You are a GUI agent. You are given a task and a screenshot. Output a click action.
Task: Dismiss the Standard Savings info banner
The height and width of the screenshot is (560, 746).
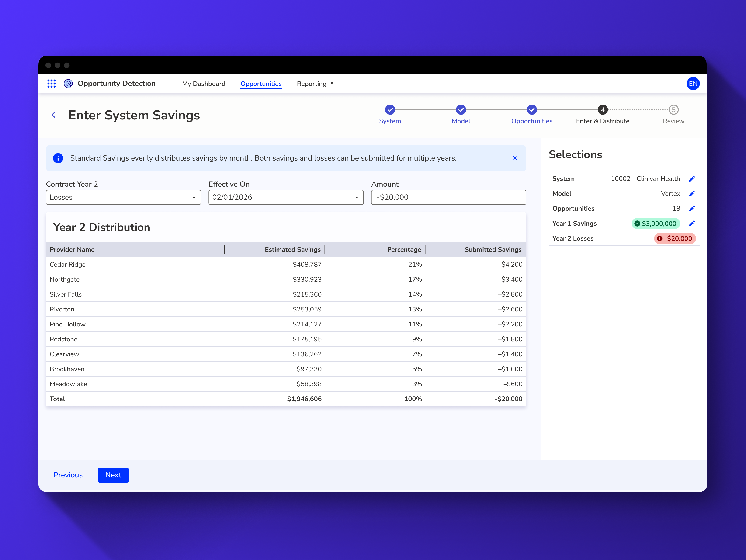point(515,158)
